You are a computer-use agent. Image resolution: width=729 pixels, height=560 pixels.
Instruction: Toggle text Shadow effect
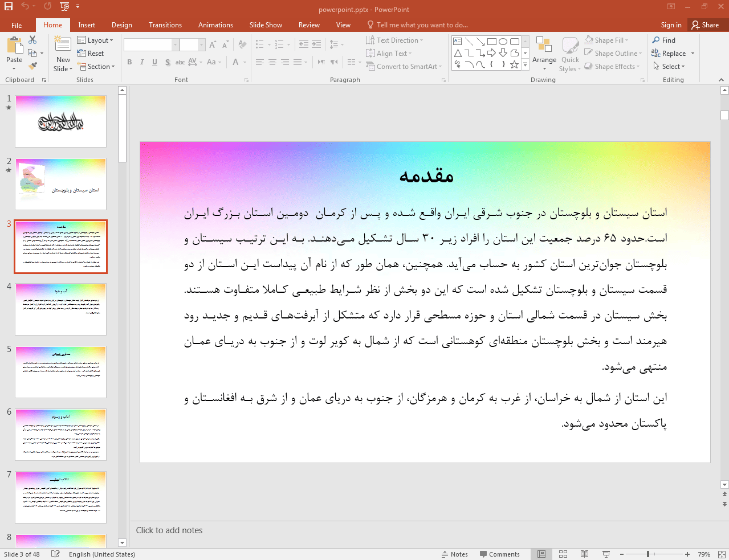tap(168, 62)
